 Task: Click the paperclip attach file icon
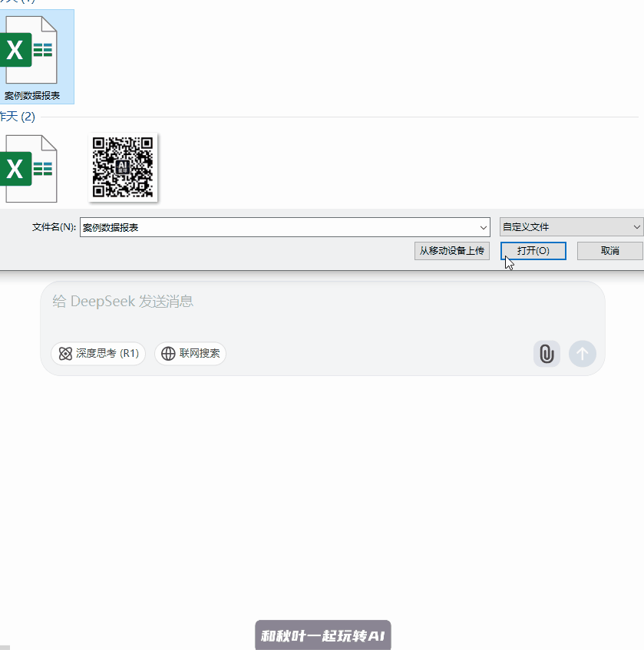(x=546, y=354)
